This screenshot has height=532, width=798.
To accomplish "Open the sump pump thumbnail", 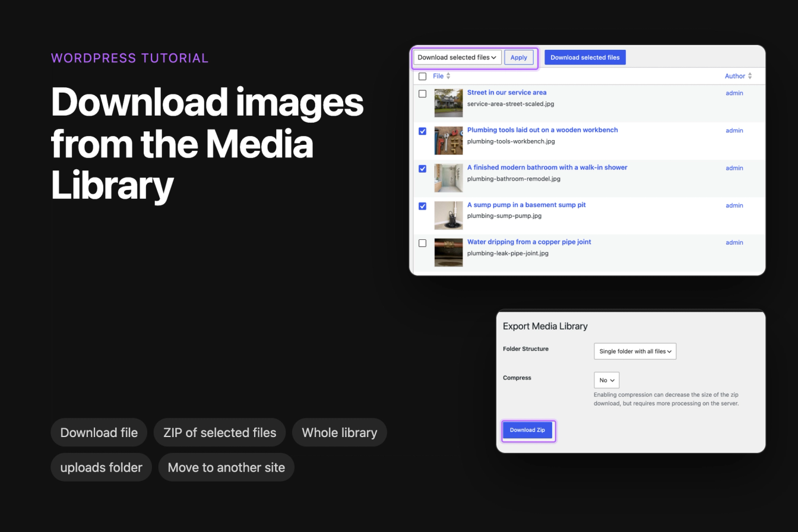I will (x=448, y=216).
